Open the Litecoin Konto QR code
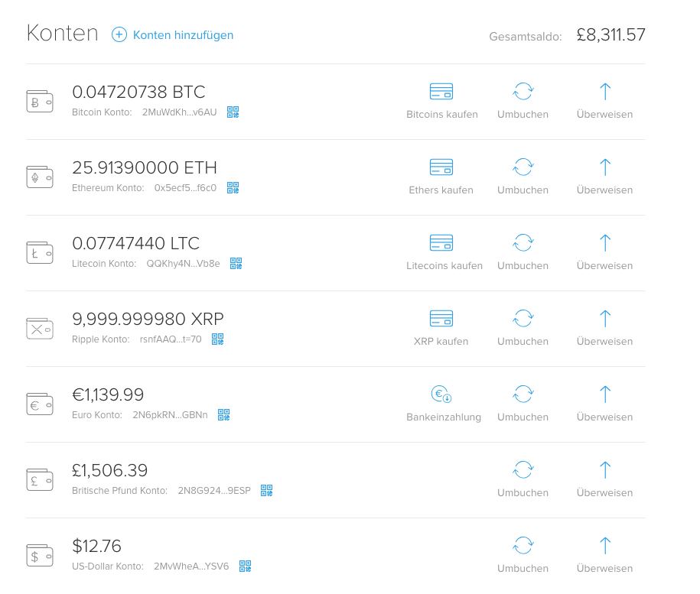Screen dimensions: 700x594 click(236, 264)
